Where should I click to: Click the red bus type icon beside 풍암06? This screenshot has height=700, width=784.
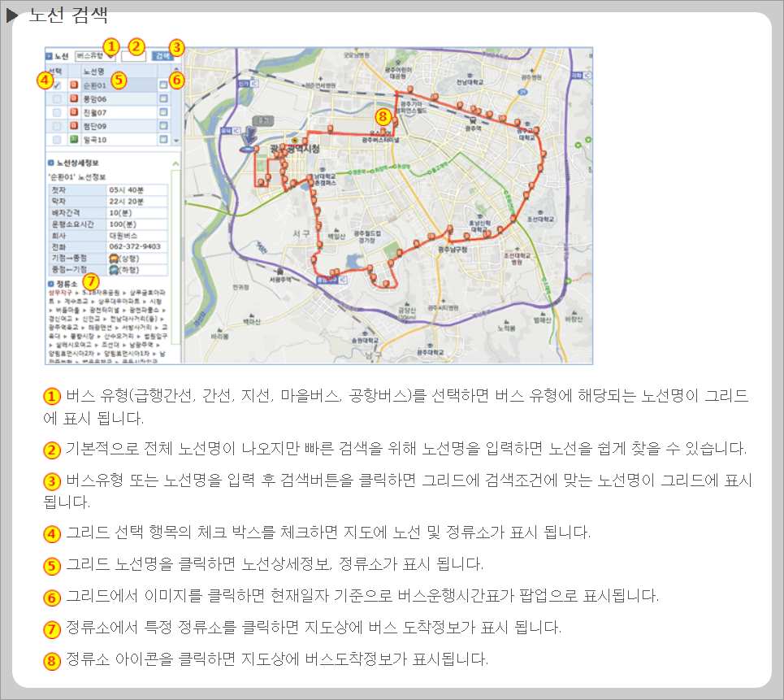point(73,99)
